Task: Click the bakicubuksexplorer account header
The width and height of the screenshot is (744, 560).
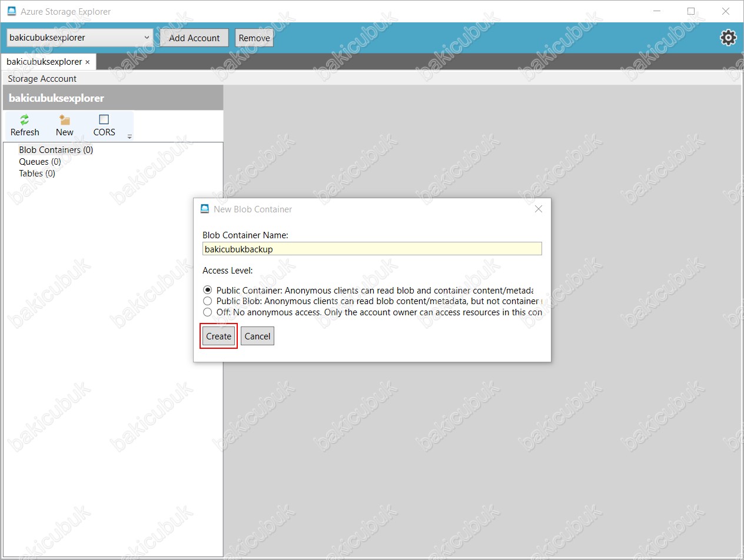Action: coord(113,98)
